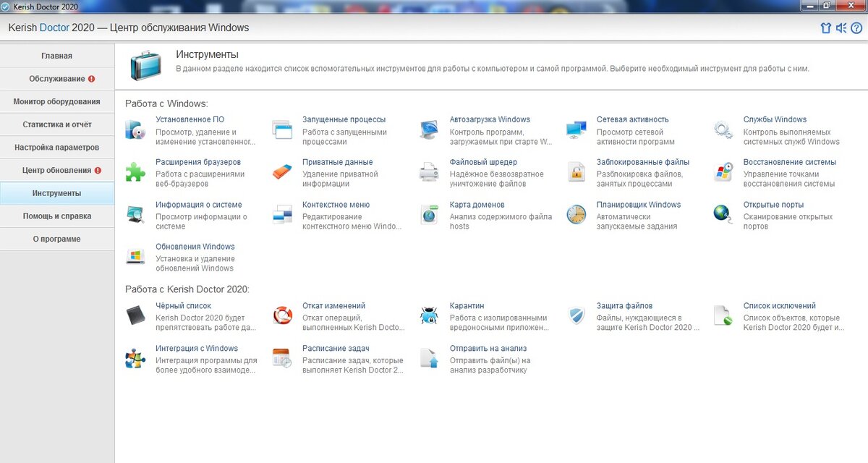Click the shield icon for Защита файлов
Screen dimensions: 868x463
coord(576,315)
